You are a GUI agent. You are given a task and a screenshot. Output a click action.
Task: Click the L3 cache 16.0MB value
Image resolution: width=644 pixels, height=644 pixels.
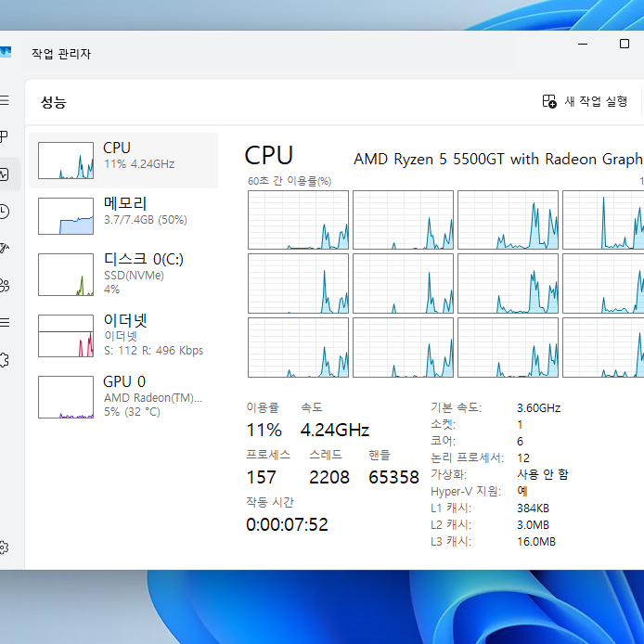536,542
